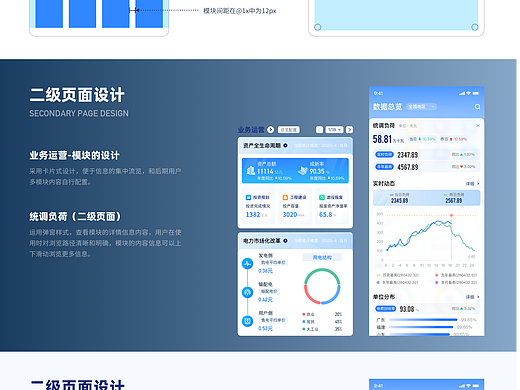Click the 58.81 headline load value

coord(382,139)
